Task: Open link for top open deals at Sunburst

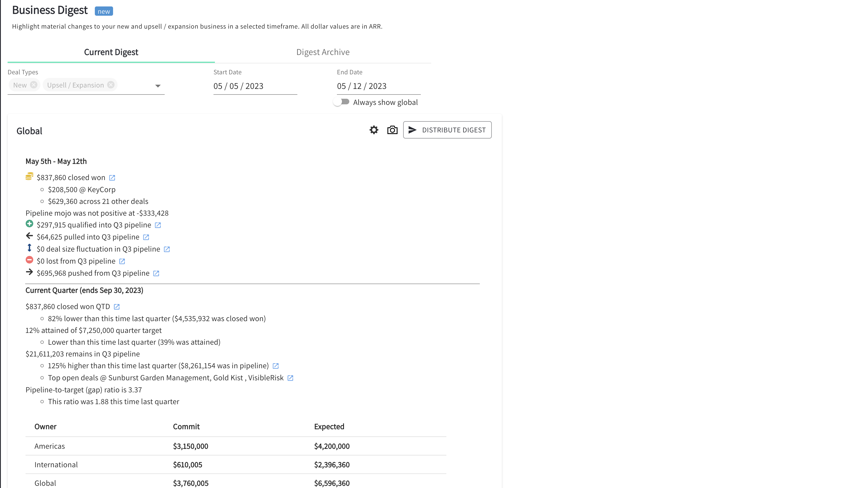Action: point(290,377)
